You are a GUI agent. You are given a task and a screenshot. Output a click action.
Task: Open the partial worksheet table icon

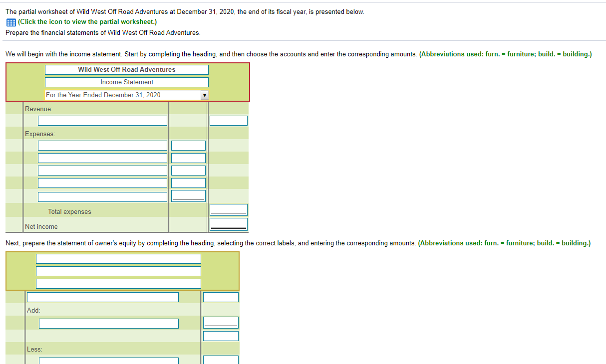point(10,22)
